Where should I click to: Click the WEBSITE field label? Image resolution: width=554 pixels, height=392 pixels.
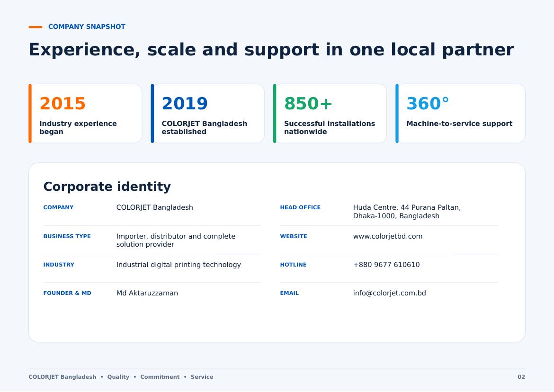(x=294, y=236)
